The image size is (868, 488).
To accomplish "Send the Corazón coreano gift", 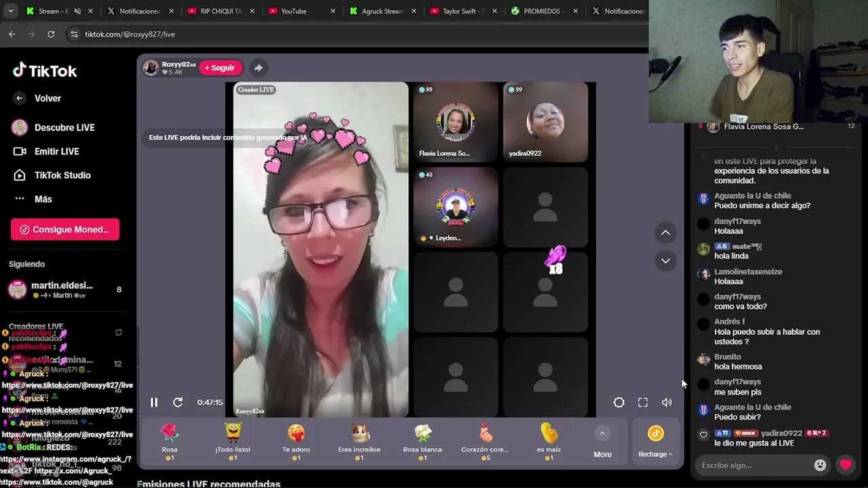I will pyautogui.click(x=485, y=441).
